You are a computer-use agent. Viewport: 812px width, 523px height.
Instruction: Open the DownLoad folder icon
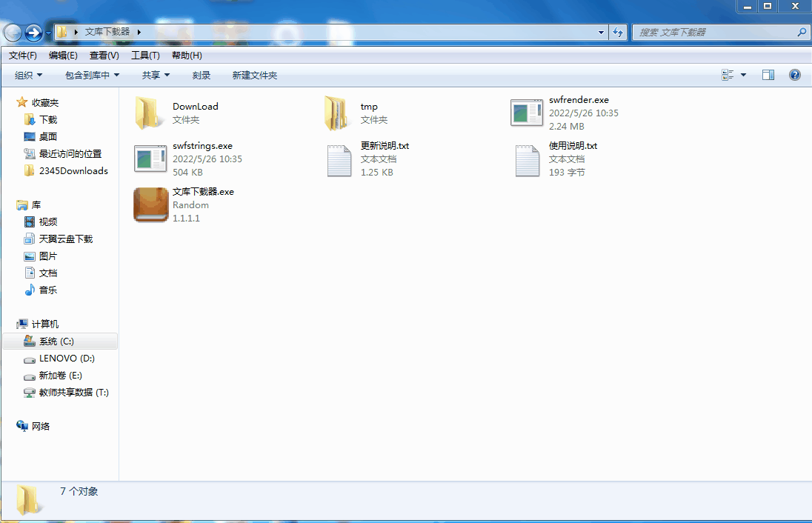click(x=150, y=113)
